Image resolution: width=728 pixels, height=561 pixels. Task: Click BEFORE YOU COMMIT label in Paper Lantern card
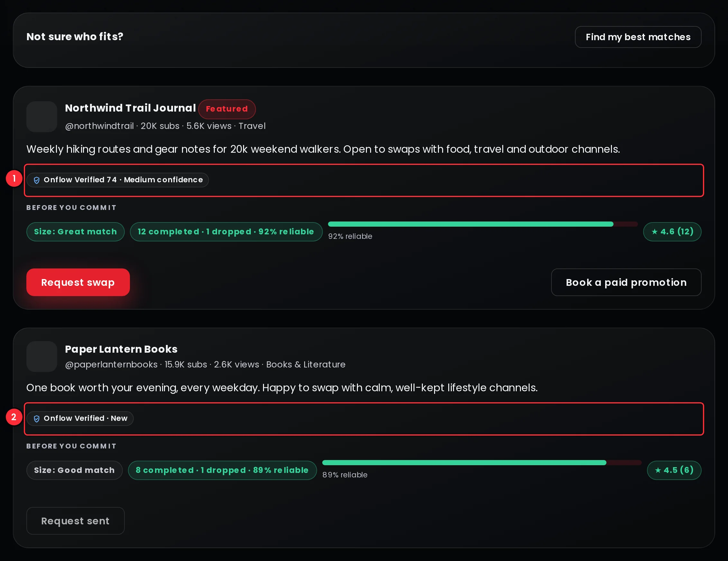(x=71, y=446)
